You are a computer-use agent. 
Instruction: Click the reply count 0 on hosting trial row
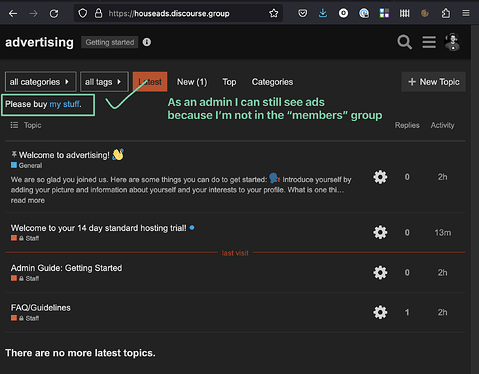click(407, 233)
